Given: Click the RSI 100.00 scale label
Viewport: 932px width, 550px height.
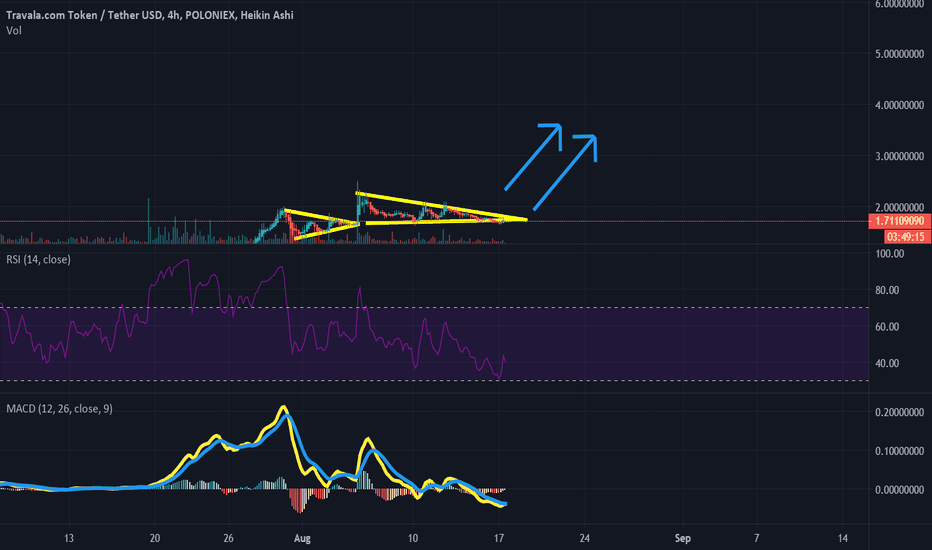Looking at the screenshot, I should 890,253.
